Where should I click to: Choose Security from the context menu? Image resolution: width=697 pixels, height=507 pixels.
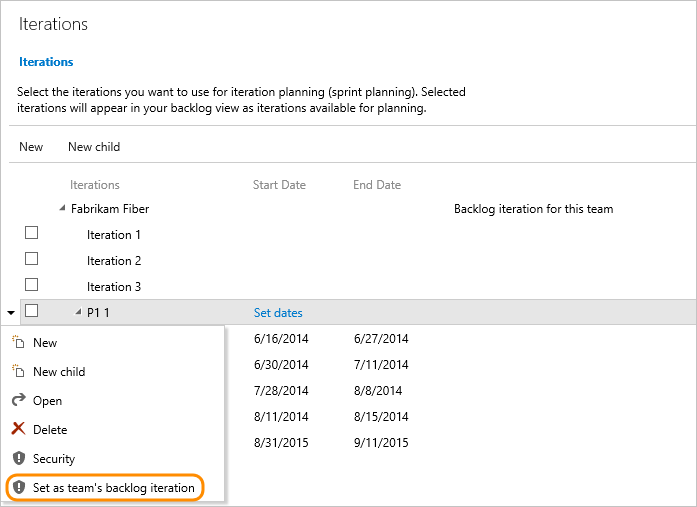(112, 459)
